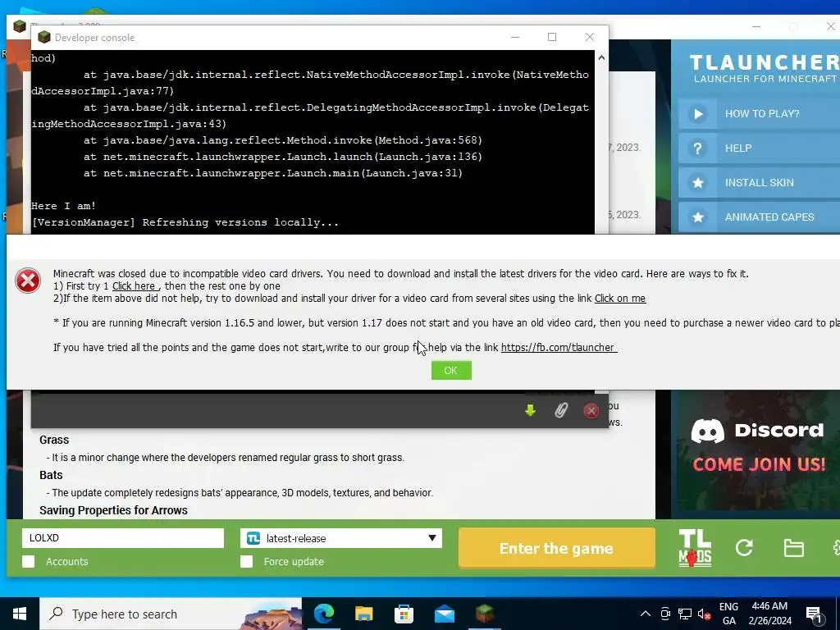Screen dimensions: 840x630
Task: Open Microsoft Edge from taskbar
Action: click(323, 614)
